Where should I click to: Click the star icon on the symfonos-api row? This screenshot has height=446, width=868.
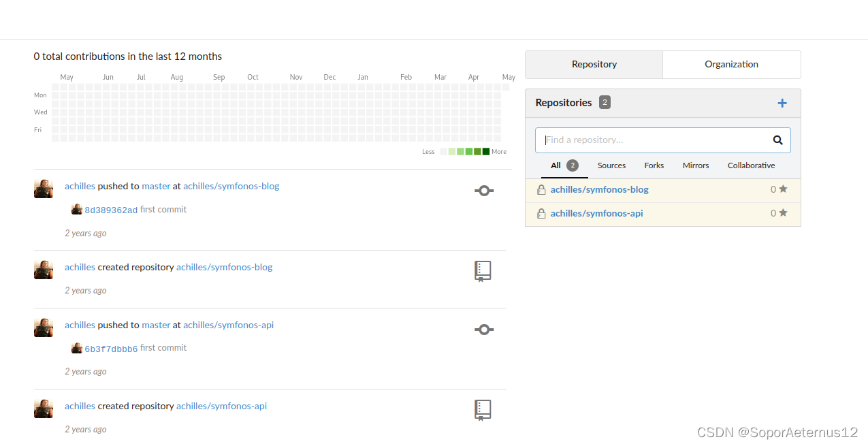(x=783, y=213)
